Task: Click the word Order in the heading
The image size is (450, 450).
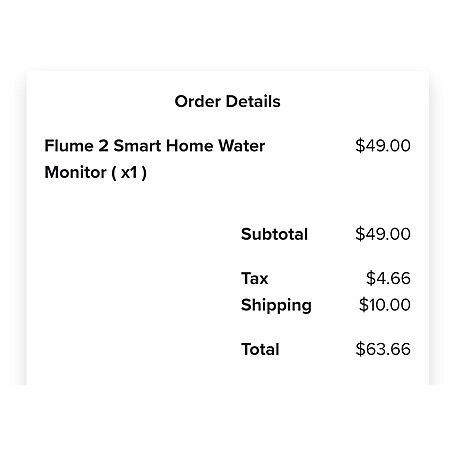Action: point(198,101)
